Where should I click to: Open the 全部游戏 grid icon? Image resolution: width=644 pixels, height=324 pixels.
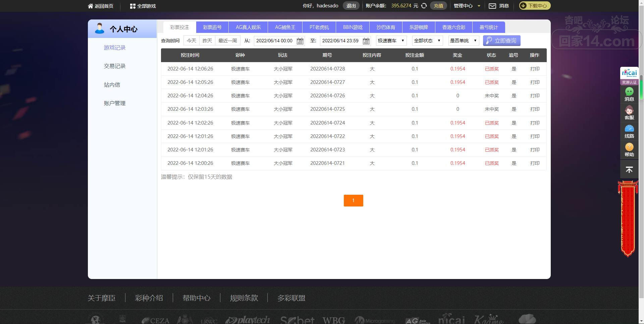coord(132,6)
